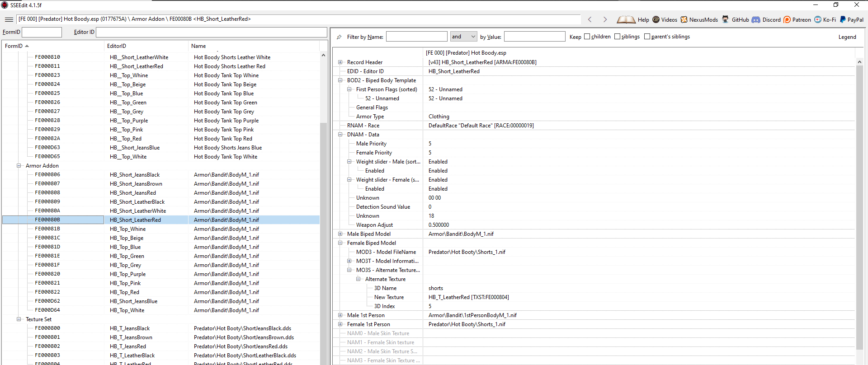Click the pin icon beside Filter by Name
The height and width of the screenshot is (365, 868).
[x=339, y=37]
